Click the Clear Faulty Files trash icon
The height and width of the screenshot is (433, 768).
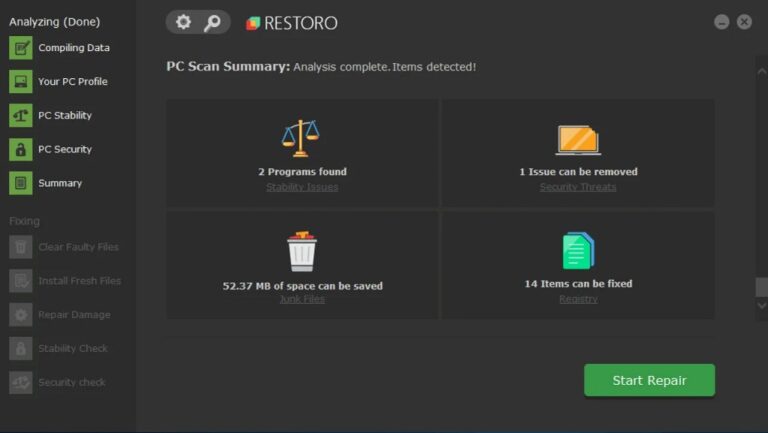click(21, 247)
